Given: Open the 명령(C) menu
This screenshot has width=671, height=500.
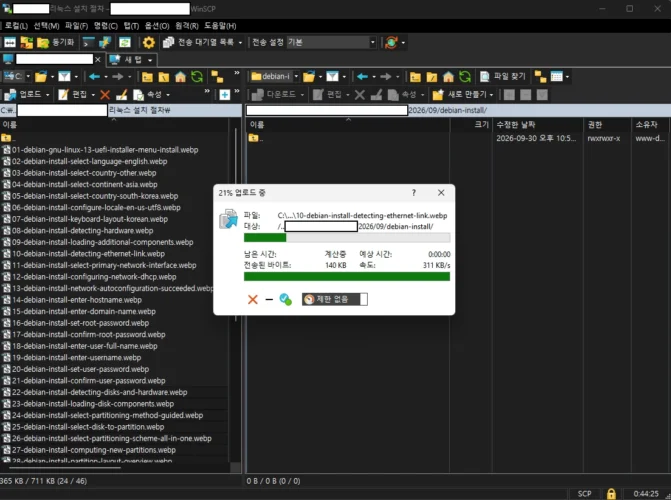Looking at the screenshot, I should coord(106,26).
